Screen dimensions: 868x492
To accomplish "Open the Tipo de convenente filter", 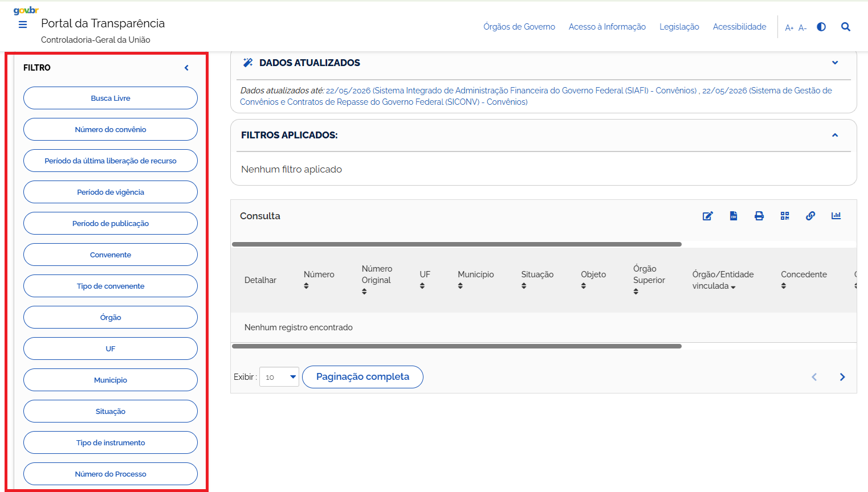I will (111, 286).
